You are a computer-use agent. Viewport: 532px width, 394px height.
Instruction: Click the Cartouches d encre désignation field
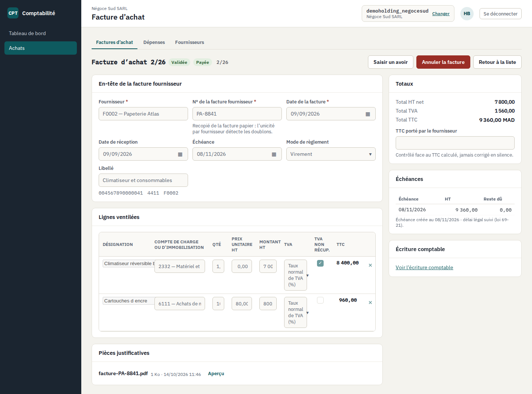tap(129, 301)
